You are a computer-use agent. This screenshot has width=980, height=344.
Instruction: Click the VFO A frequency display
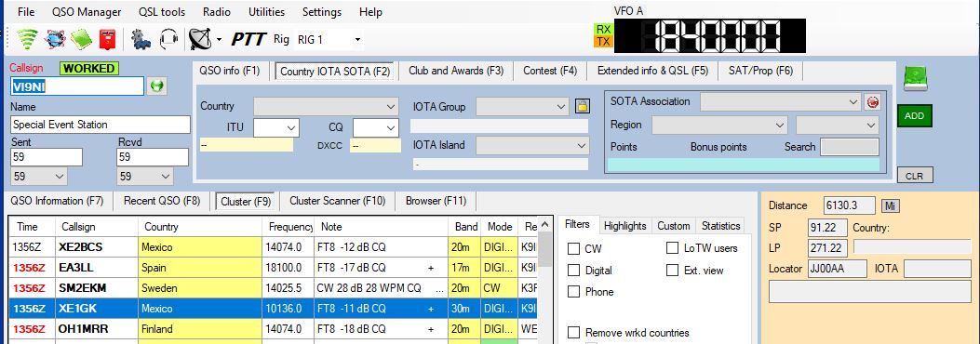[710, 35]
